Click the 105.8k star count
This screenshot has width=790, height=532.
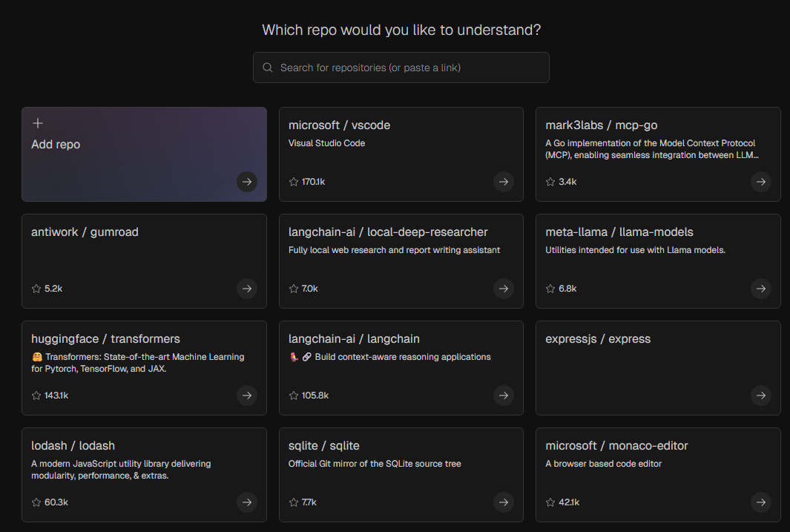tap(315, 395)
